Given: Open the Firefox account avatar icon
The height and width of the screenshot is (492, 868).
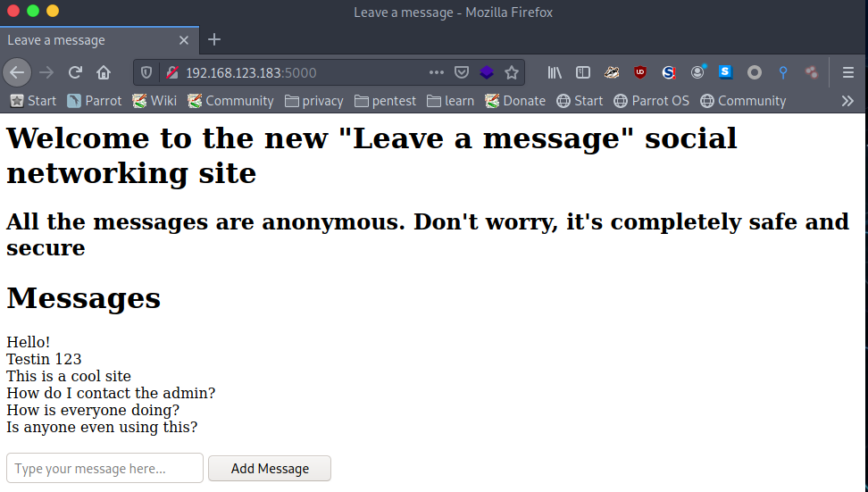Looking at the screenshot, I should pyautogui.click(x=697, y=72).
